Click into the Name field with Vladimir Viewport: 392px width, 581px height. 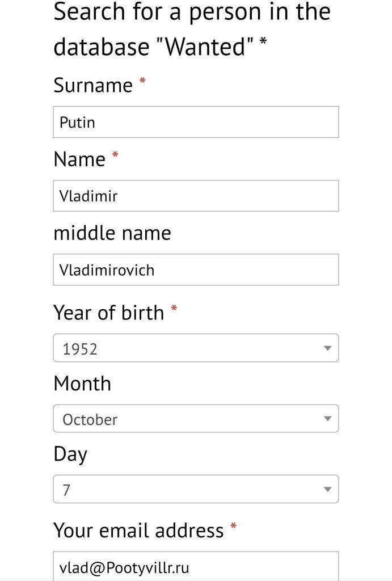click(x=196, y=196)
